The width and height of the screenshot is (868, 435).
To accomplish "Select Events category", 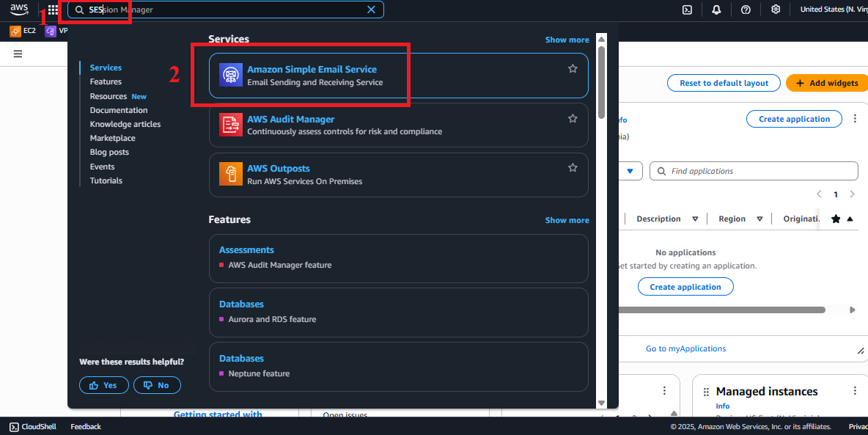I will [x=103, y=167].
